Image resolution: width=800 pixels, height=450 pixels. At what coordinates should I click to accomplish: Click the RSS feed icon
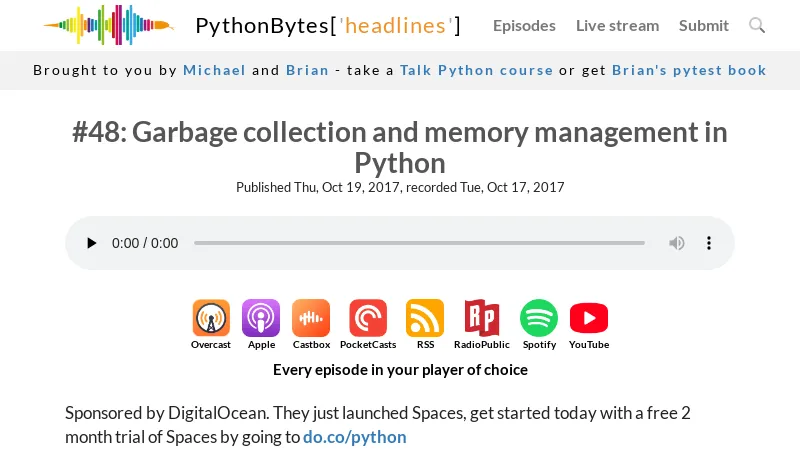click(x=425, y=319)
